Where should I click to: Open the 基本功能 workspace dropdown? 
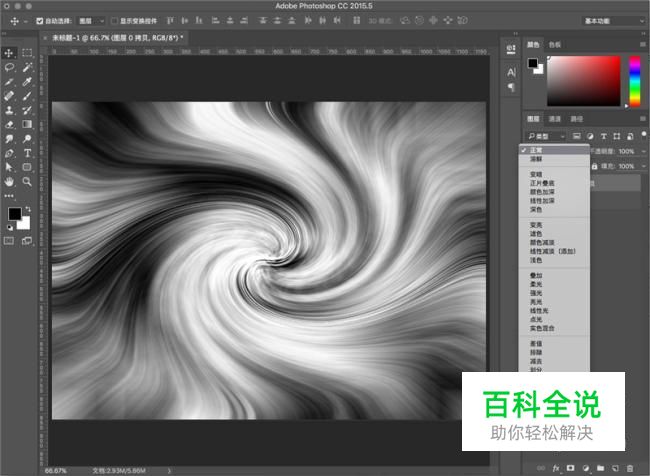[x=614, y=21]
